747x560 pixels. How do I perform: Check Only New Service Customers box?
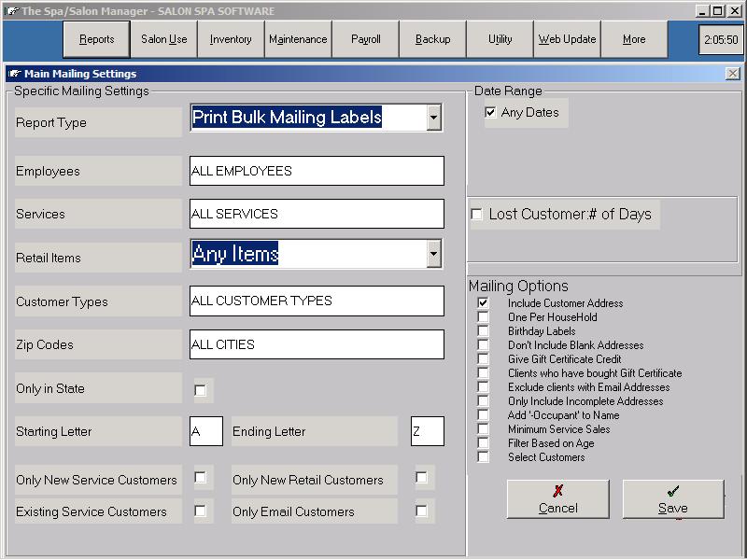pyautogui.click(x=200, y=478)
